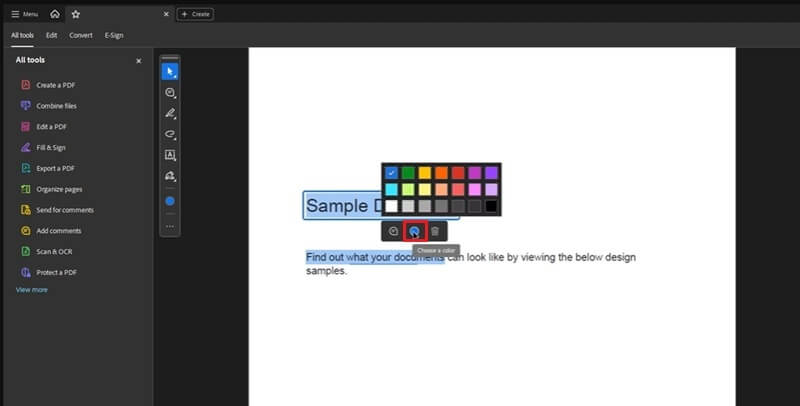Add a note to the highlight via popup comment icon
The image size is (800, 406).
393,232
